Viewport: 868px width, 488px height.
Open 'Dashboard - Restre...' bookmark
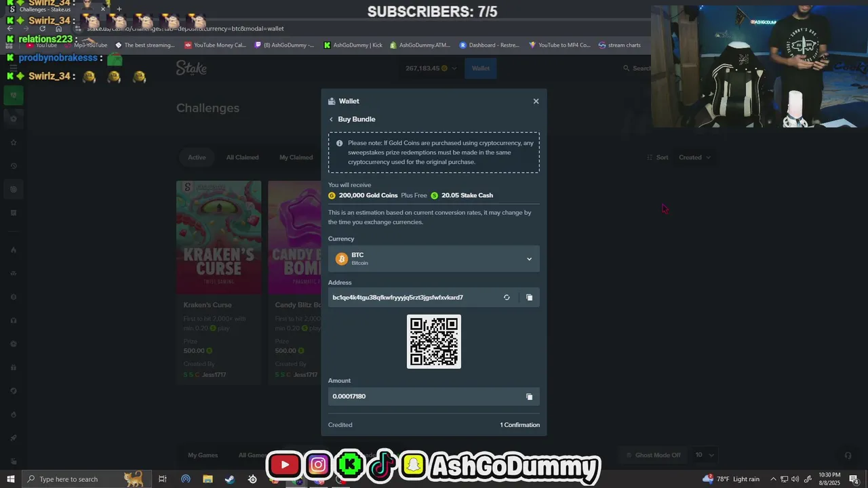click(x=490, y=45)
